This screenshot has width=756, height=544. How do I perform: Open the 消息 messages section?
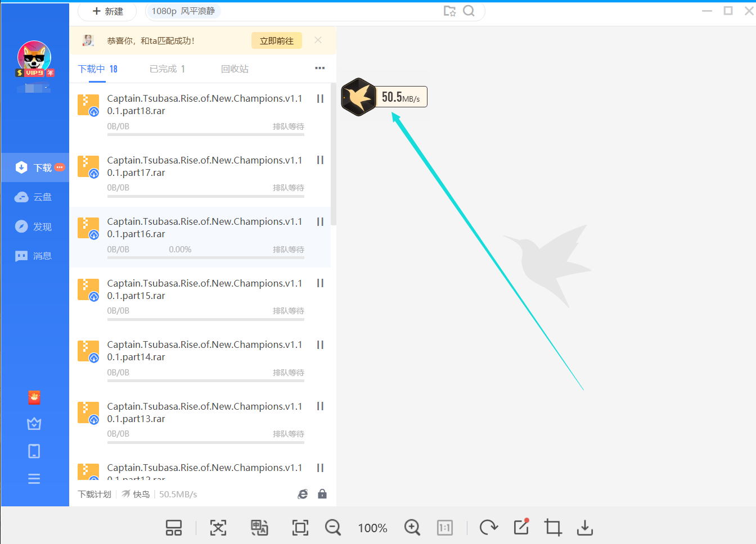(x=34, y=256)
